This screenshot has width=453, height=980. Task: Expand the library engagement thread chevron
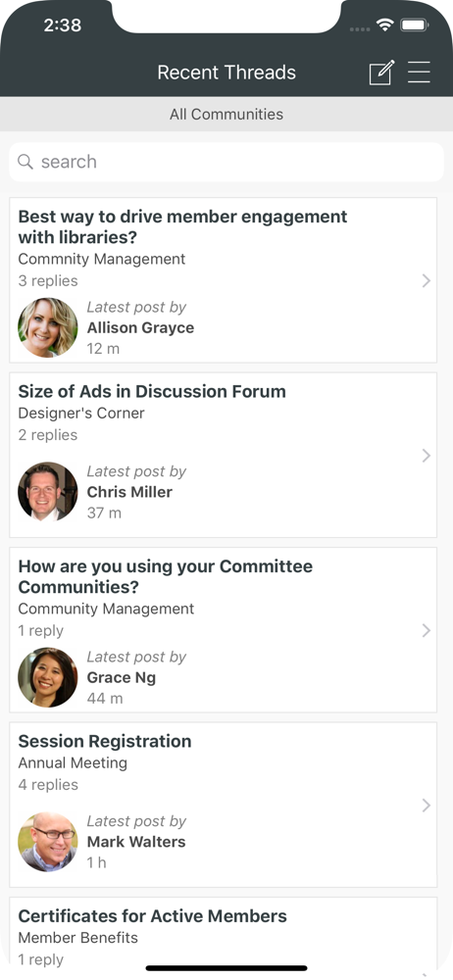tap(427, 280)
